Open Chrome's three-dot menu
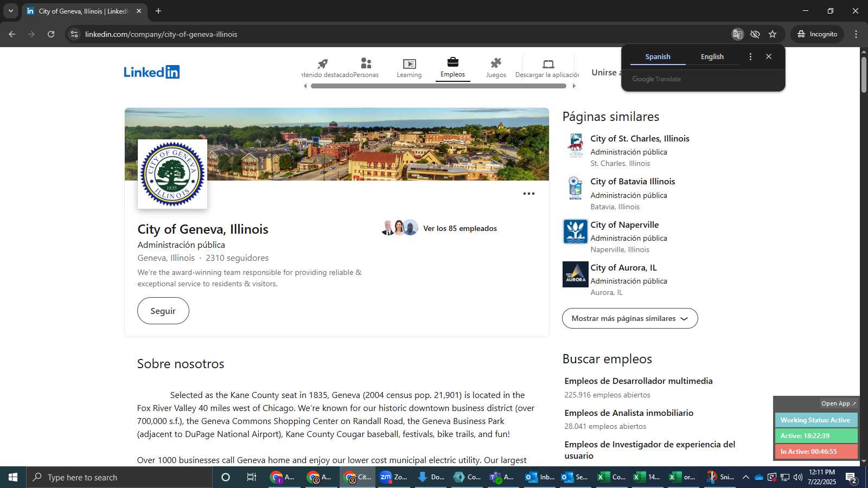This screenshot has height=488, width=868. [856, 34]
